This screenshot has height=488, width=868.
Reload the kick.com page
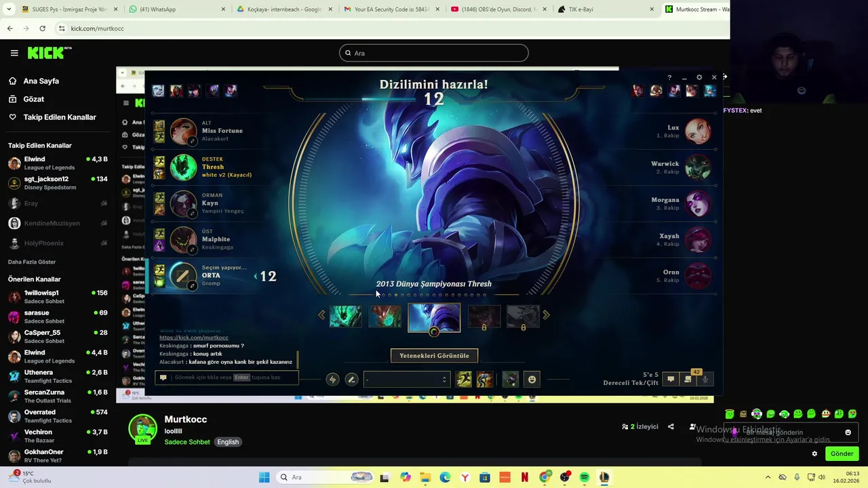(42, 28)
